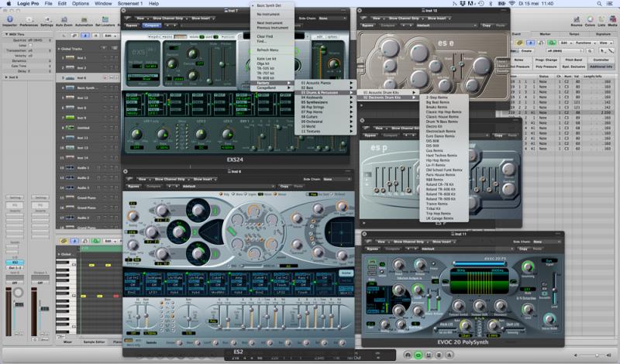Toggle the Notes event filter button
Screen dimensions: 620x364
tap(518, 60)
